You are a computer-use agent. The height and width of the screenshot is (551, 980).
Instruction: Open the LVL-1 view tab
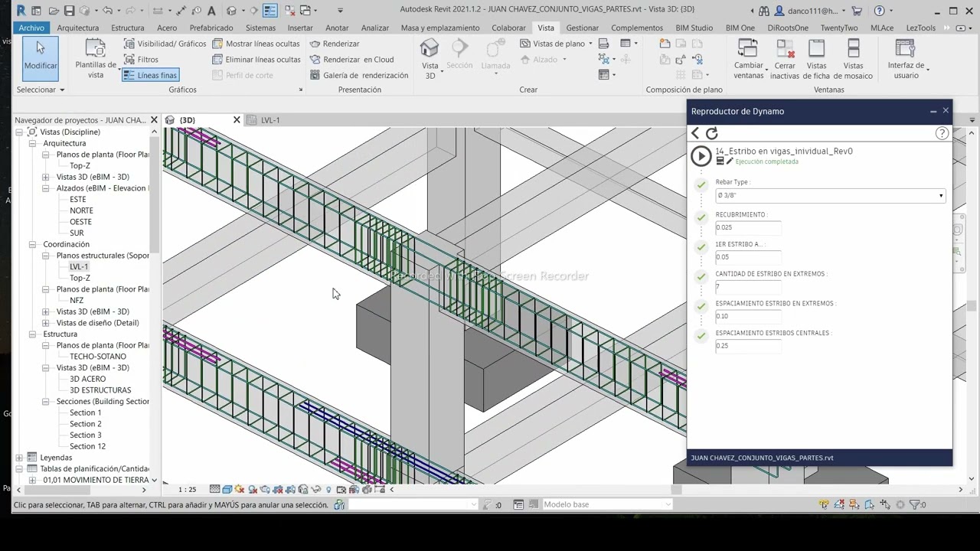click(269, 120)
